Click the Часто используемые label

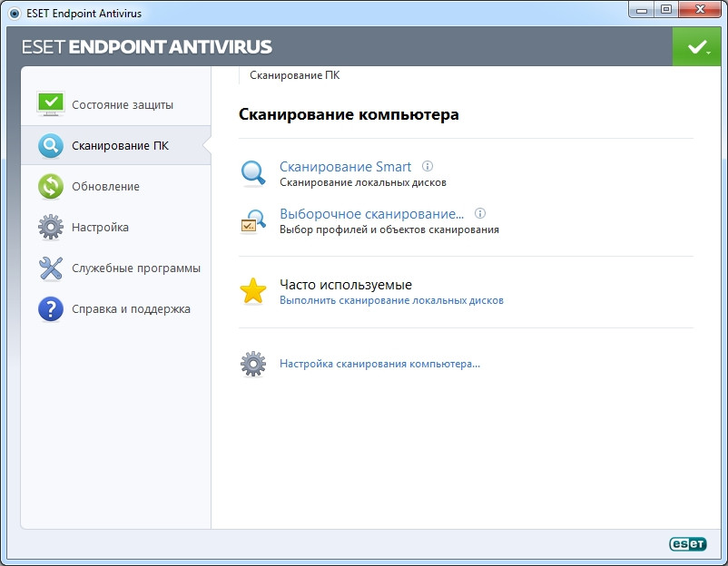[x=346, y=285]
